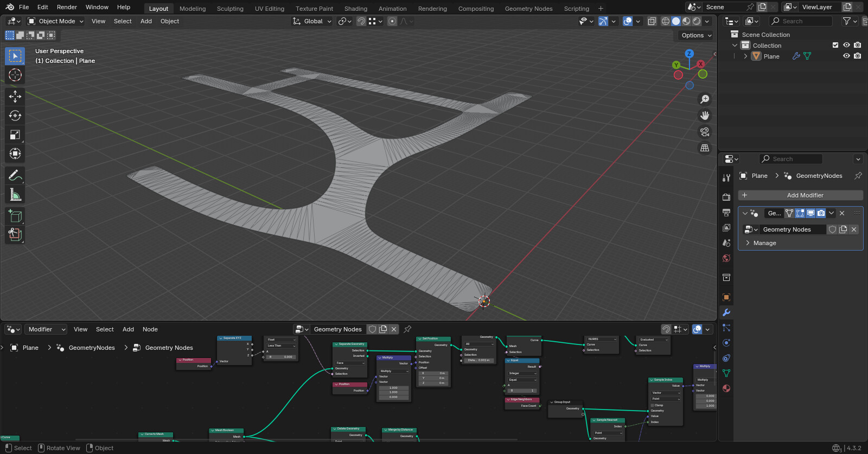
Task: Open the Material properties tab
Action: pyautogui.click(x=726, y=388)
